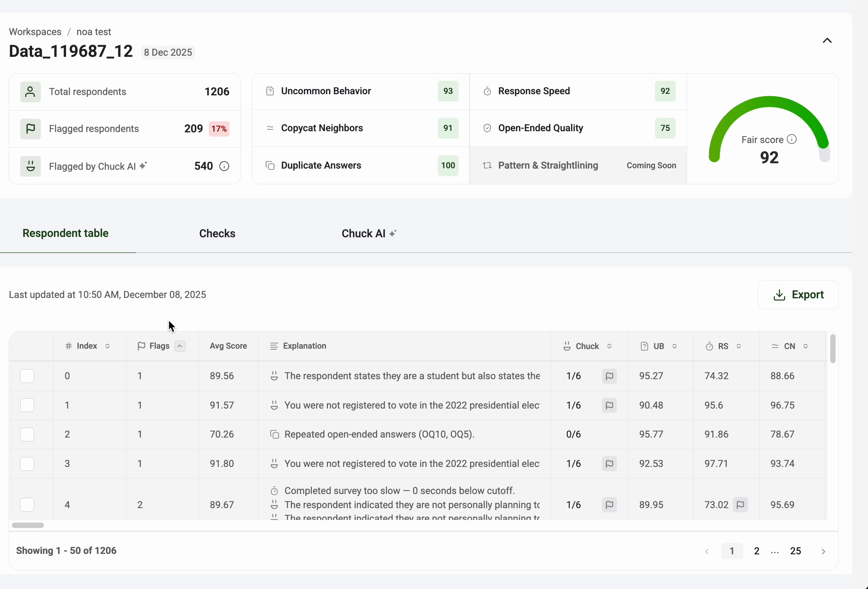Tick the checkbox for respondent index 4
The width and height of the screenshot is (868, 589).
click(27, 505)
